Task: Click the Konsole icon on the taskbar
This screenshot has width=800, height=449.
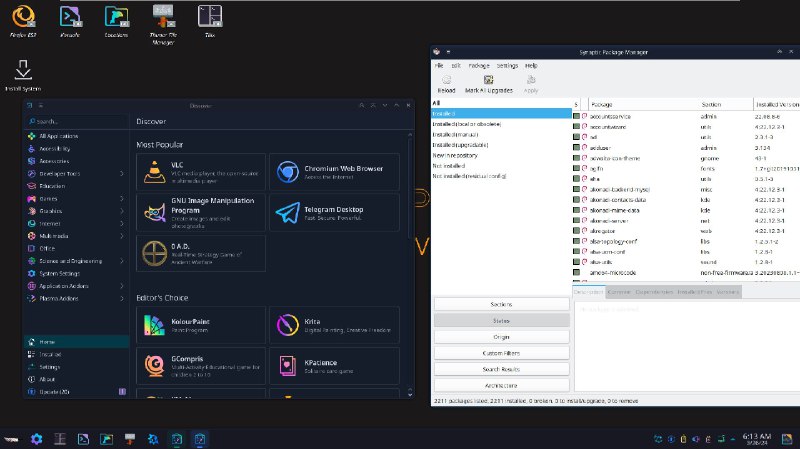Action: (x=83, y=439)
